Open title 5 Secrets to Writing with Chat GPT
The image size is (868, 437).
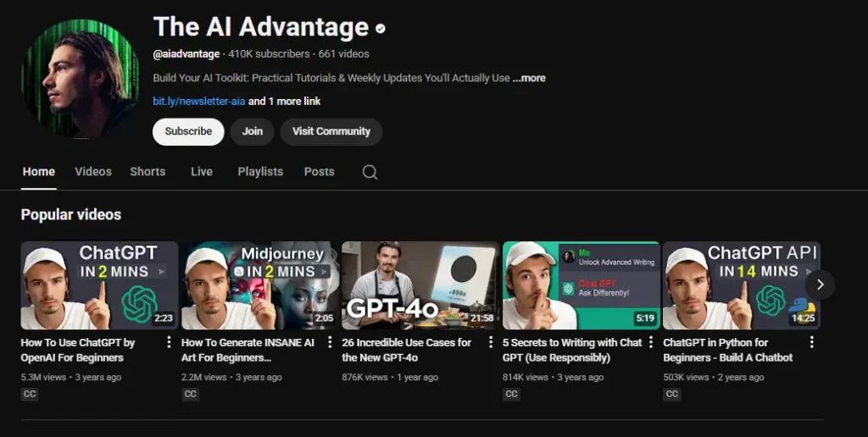[x=572, y=350]
